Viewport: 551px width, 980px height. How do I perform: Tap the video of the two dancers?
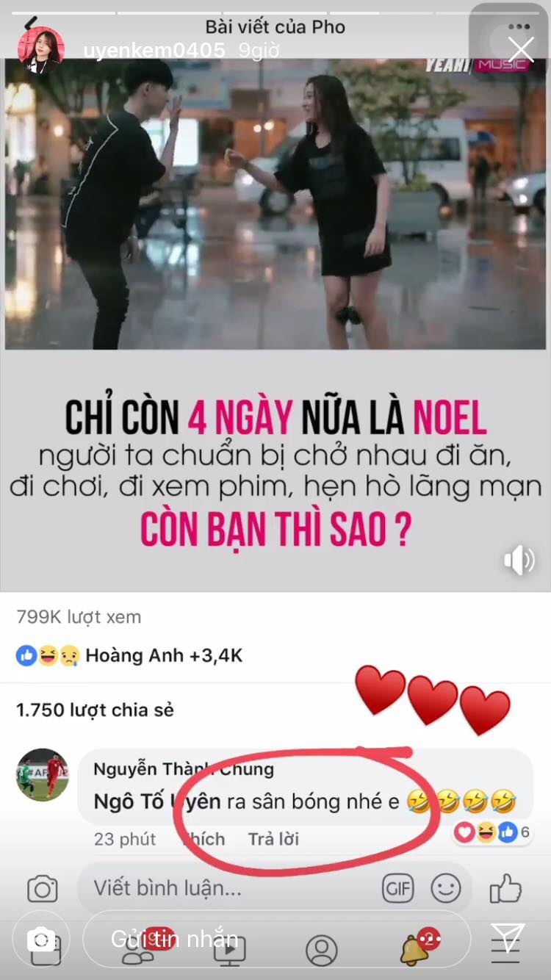[275, 204]
